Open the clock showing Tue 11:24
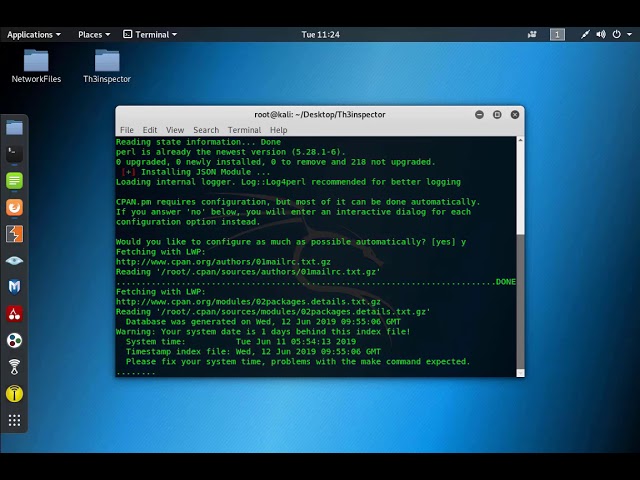640x480 pixels. (320, 35)
